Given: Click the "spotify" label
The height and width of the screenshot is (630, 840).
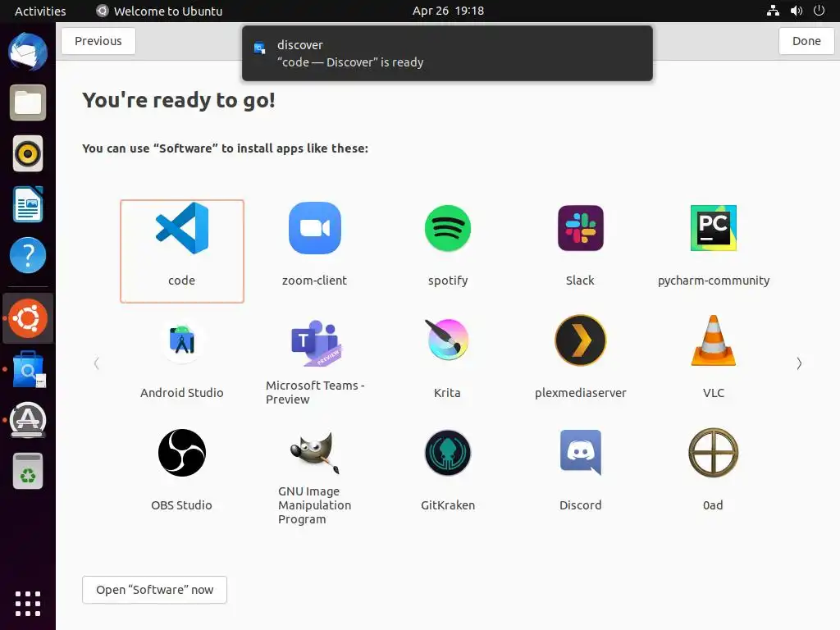Looking at the screenshot, I should click(x=448, y=281).
